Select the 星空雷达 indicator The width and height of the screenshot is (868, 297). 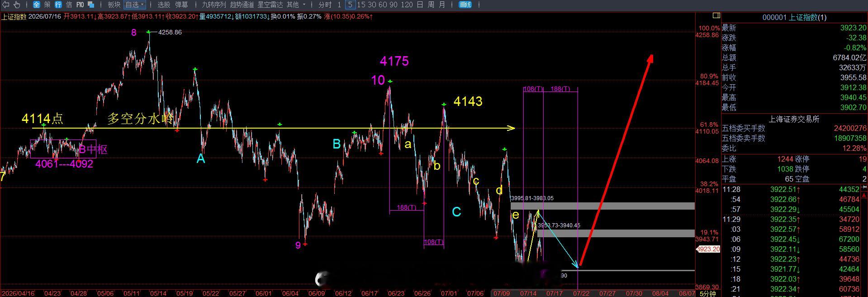[x=270, y=5]
